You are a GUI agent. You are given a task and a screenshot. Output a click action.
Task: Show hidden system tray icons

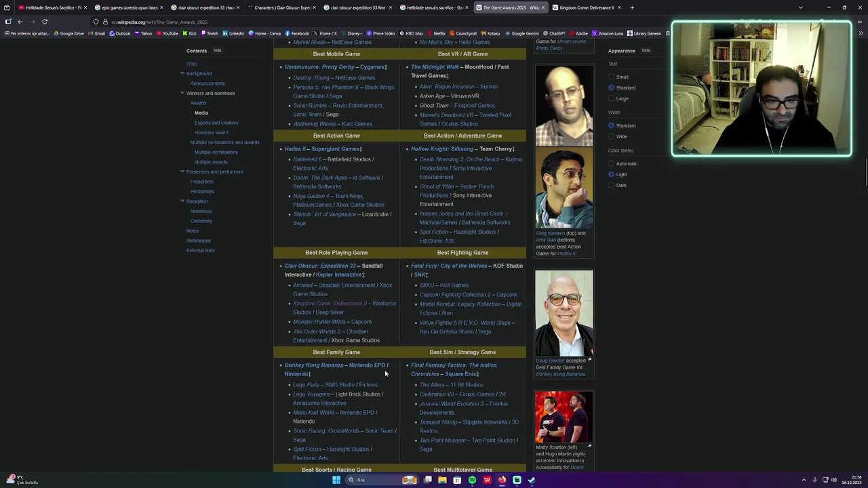coord(804,480)
